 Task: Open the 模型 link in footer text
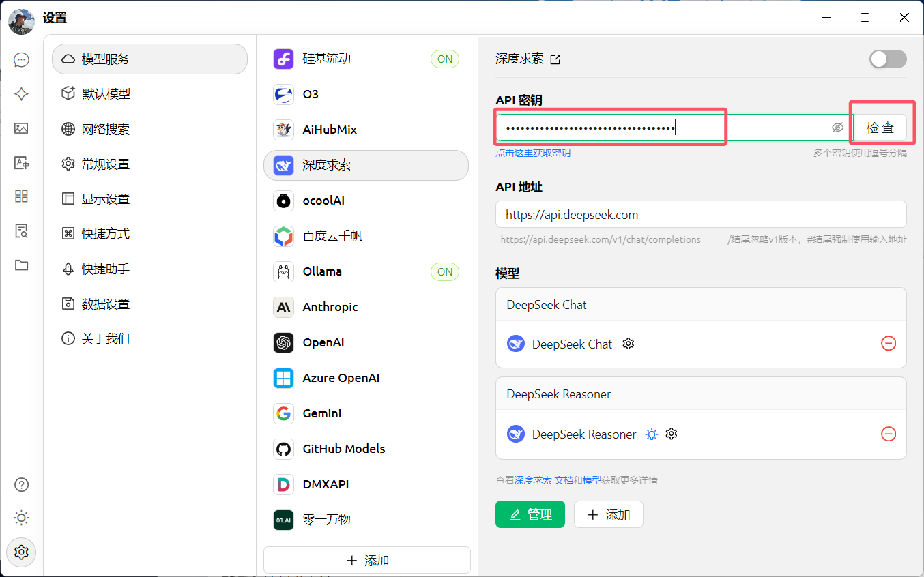pos(592,480)
